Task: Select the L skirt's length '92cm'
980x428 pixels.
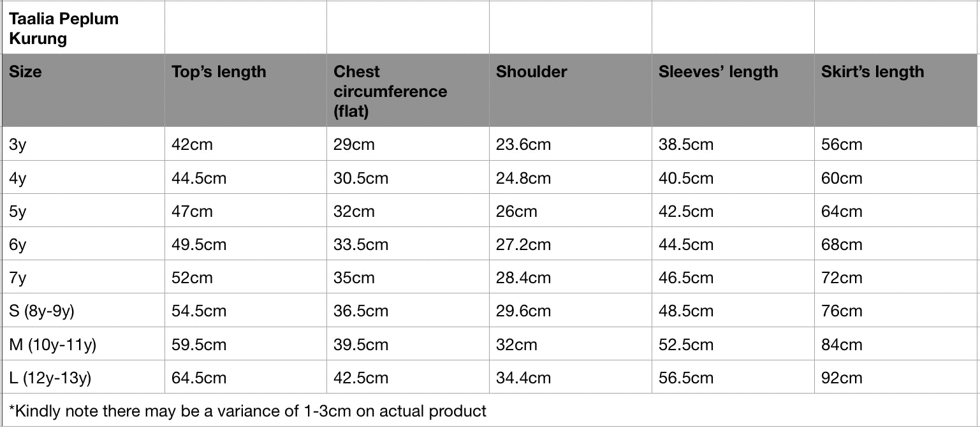Action: point(842,378)
